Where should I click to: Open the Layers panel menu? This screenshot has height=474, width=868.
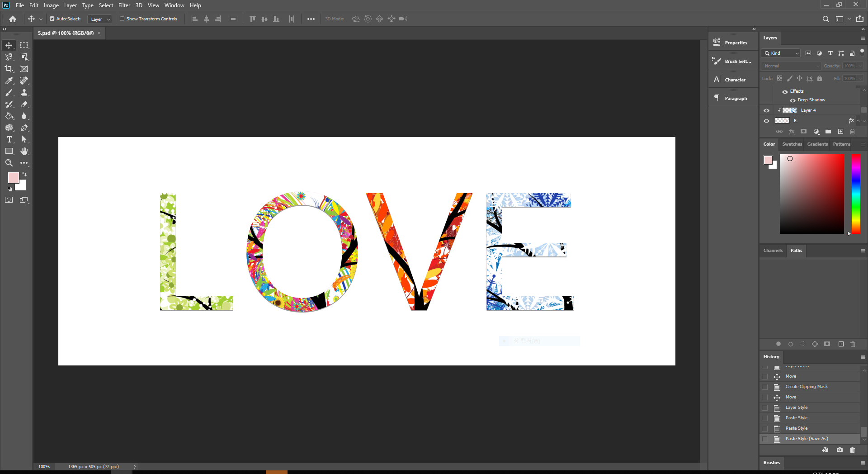point(863,38)
